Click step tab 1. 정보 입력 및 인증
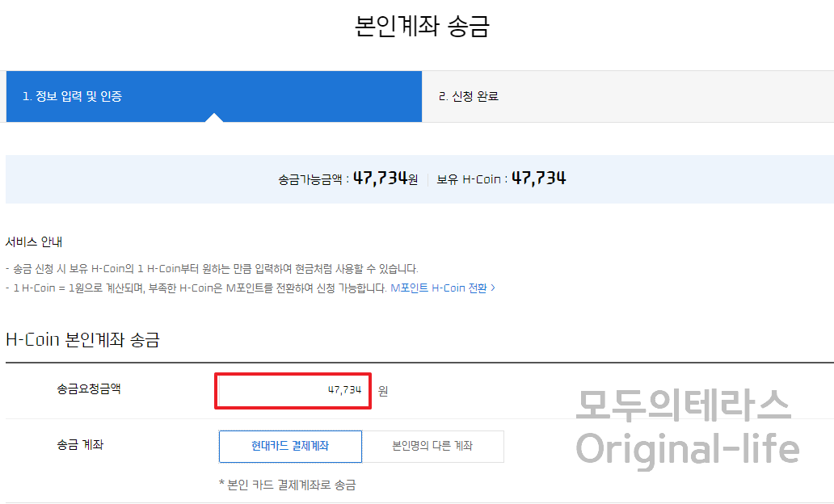The width and height of the screenshot is (834, 504). coord(214,96)
